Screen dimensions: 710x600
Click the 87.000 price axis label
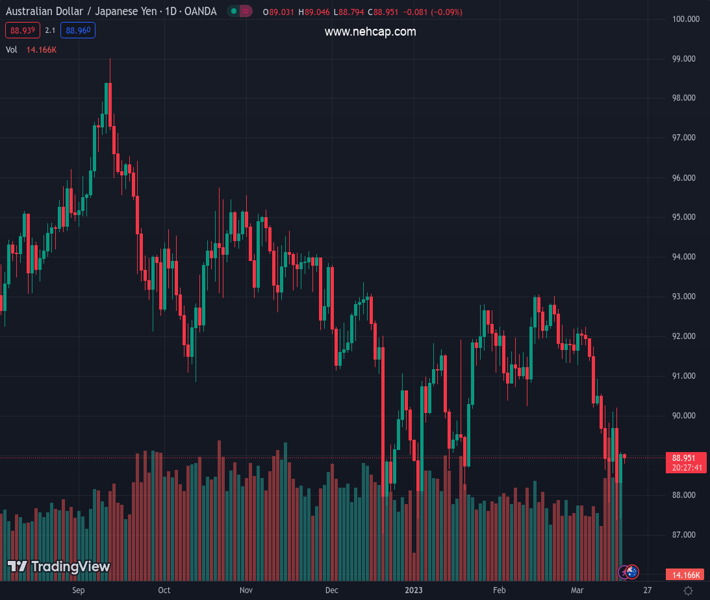[684, 535]
